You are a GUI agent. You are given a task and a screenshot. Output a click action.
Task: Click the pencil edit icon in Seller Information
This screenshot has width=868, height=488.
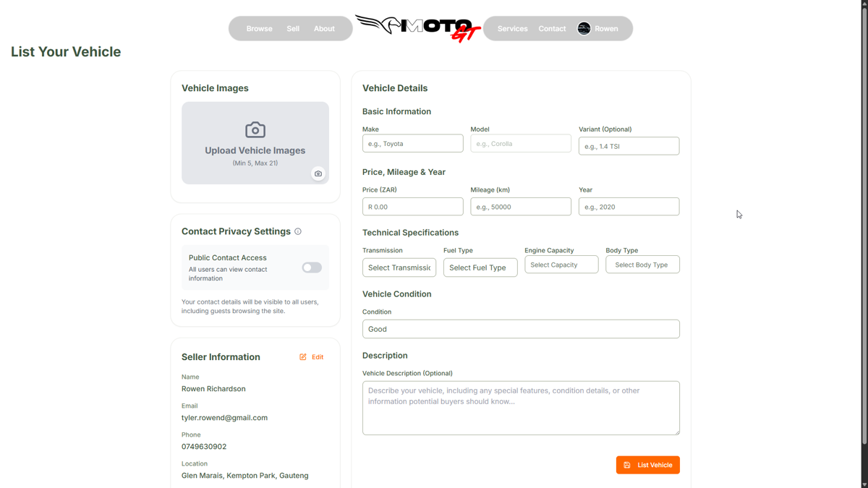(303, 357)
